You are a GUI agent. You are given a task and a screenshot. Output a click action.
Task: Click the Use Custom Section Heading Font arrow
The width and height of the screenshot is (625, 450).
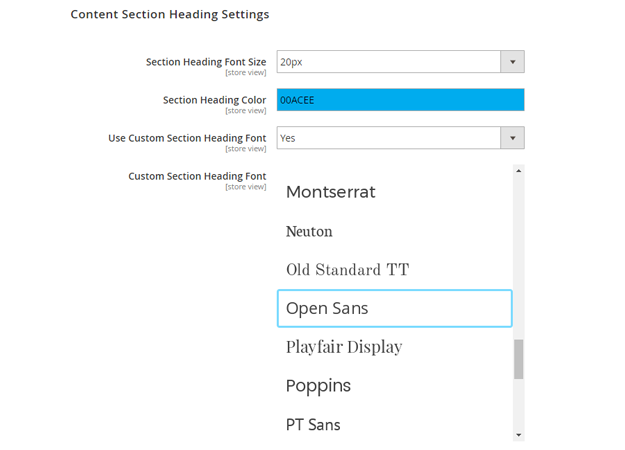click(512, 138)
